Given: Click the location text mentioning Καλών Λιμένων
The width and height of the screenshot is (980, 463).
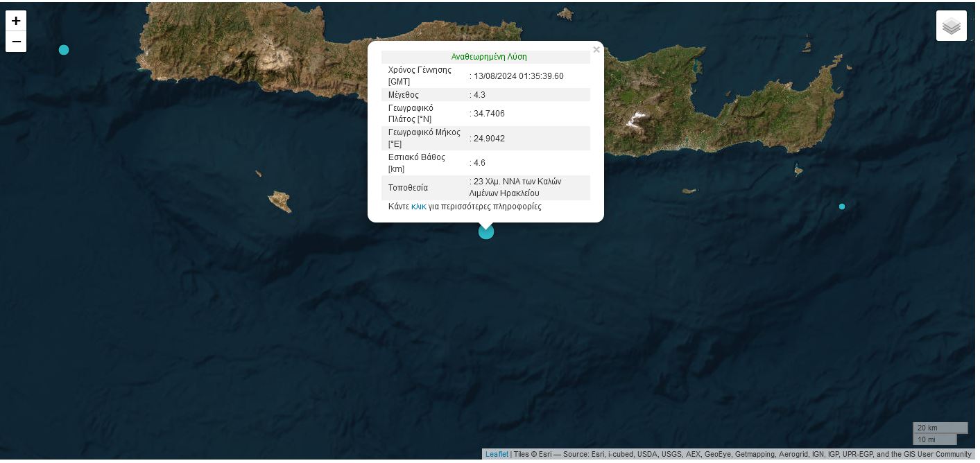Looking at the screenshot, I should point(517,187).
